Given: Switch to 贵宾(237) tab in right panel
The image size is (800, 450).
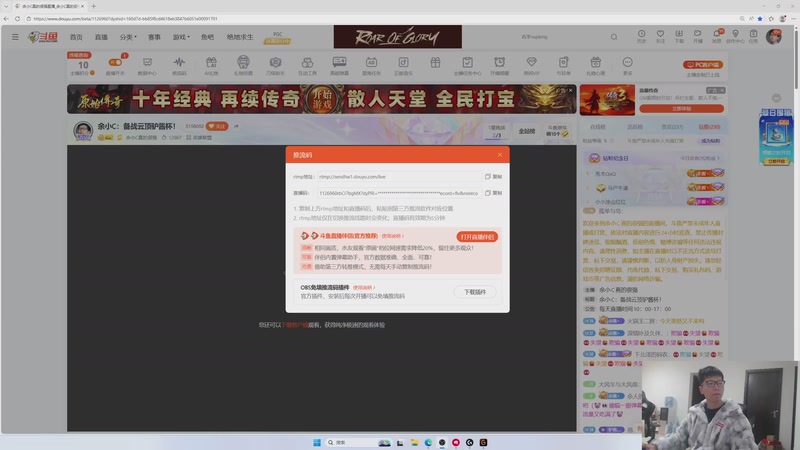Looking at the screenshot, I should pyautogui.click(x=672, y=127).
